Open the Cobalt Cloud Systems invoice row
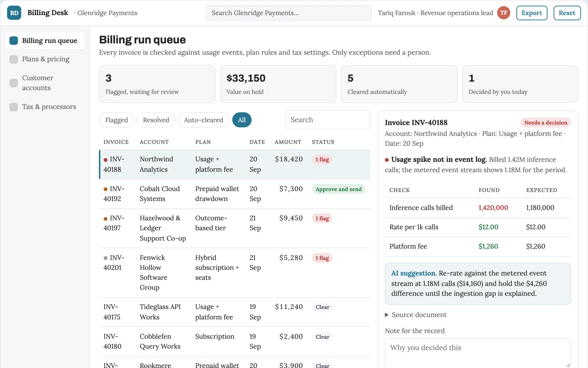The width and height of the screenshot is (588, 368). 235,194
